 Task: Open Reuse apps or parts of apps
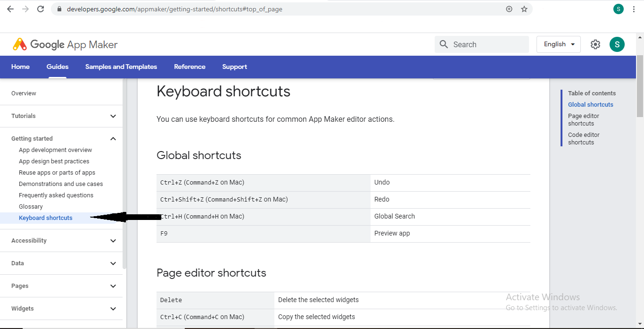click(57, 173)
